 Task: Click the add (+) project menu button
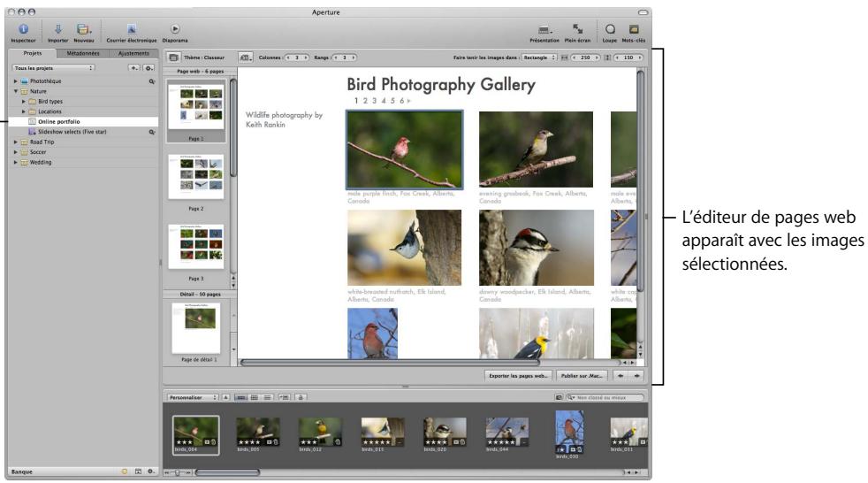[x=134, y=67]
